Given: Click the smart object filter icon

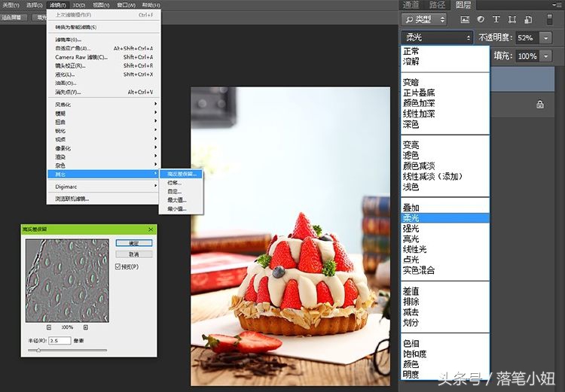Looking at the screenshot, I should click(x=526, y=20).
